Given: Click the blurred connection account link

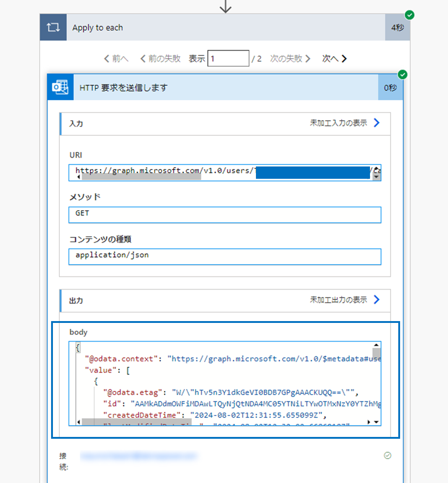Looking at the screenshot, I should pos(138,456).
